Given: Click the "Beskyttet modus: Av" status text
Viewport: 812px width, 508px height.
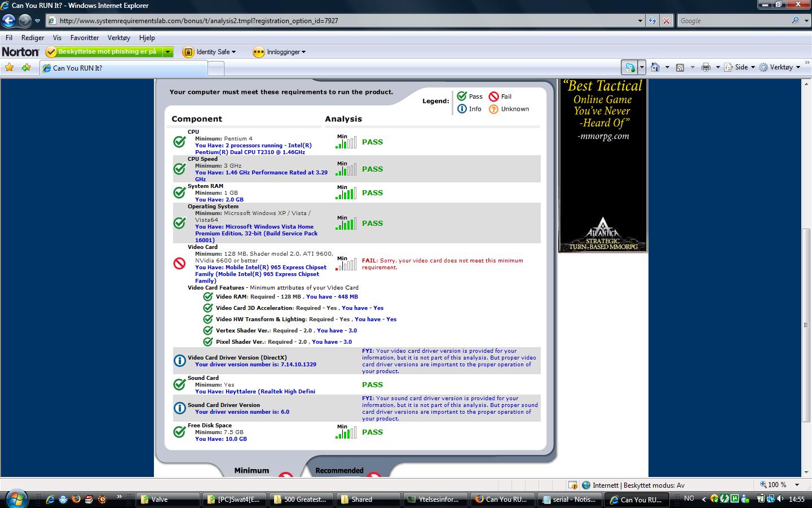Looking at the screenshot, I should tap(654, 485).
